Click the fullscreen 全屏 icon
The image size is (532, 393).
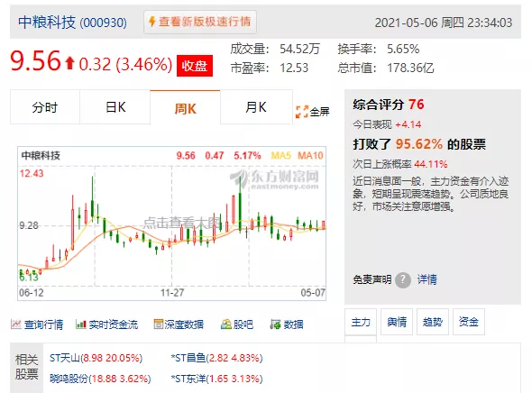[x=302, y=112]
